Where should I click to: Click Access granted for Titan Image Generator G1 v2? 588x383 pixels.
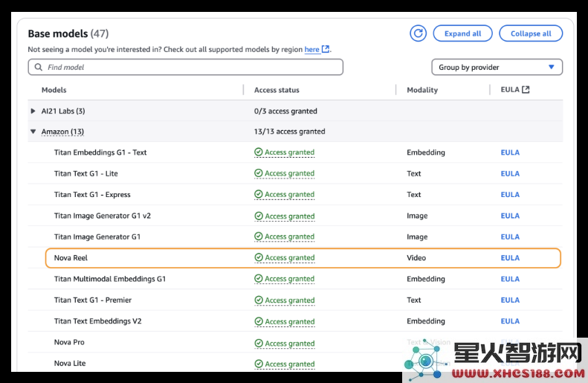285,216
